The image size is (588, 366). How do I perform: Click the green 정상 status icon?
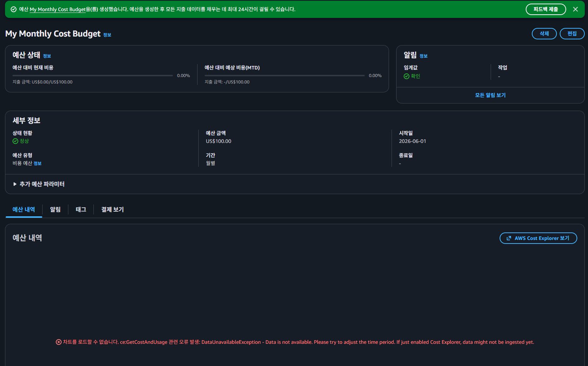tap(15, 141)
